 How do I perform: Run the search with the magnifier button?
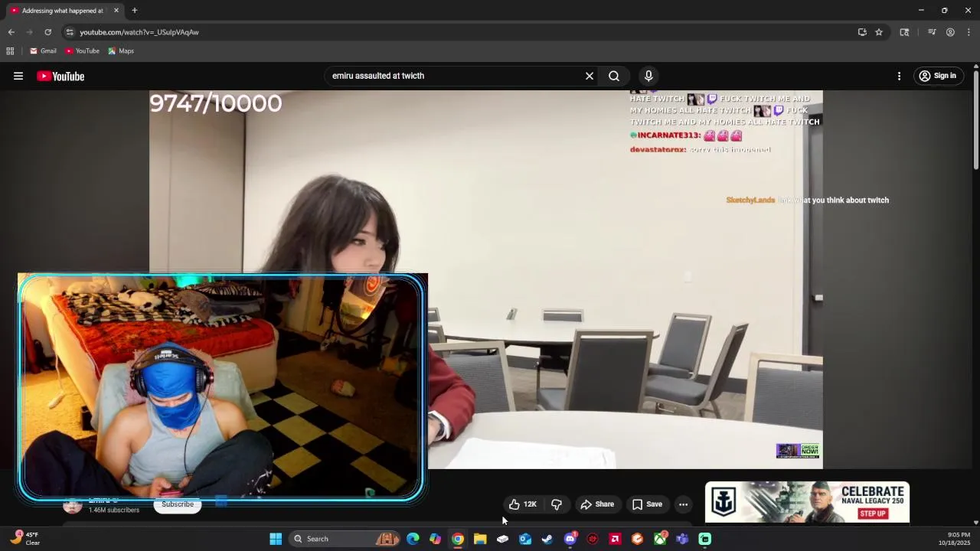point(614,76)
